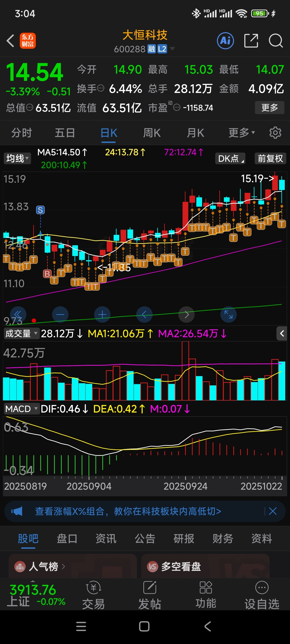Screen dimensions: 290x644
Task: Tap stock name 大恒科技 title
Action: coord(145,35)
